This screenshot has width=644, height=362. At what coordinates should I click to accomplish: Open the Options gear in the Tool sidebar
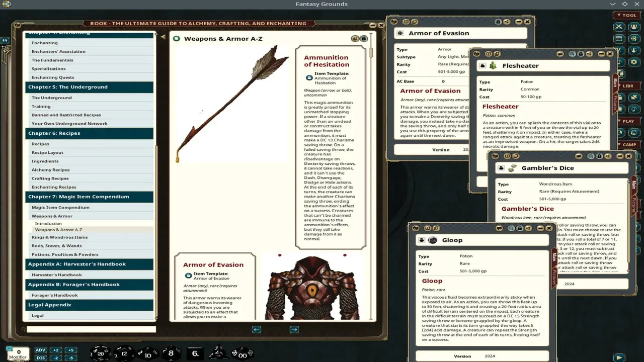click(634, 62)
